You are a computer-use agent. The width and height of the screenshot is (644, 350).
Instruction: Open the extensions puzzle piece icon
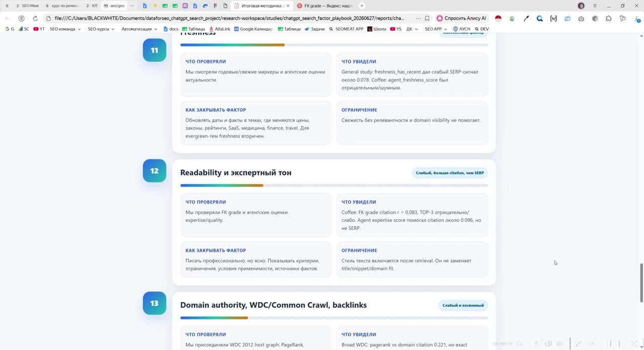(609, 19)
